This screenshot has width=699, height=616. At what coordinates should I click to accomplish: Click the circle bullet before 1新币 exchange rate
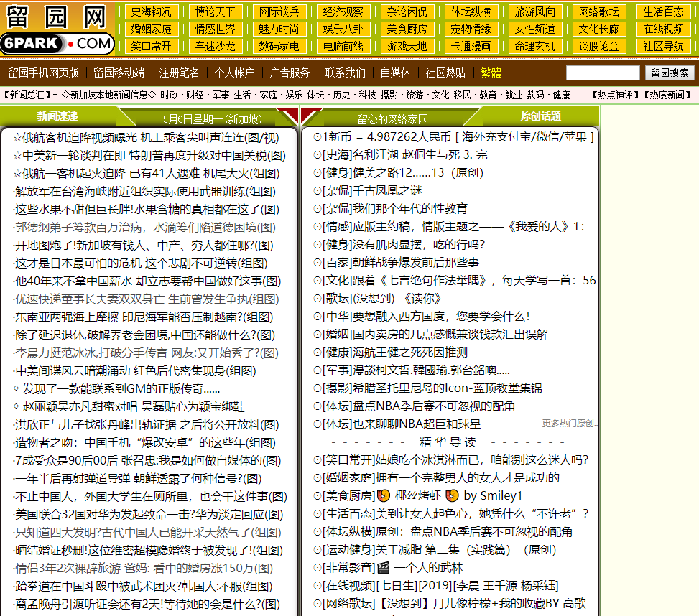click(x=318, y=137)
